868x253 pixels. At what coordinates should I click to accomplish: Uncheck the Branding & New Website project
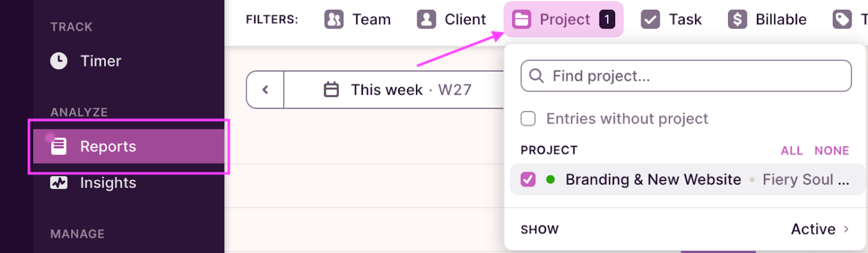[528, 180]
